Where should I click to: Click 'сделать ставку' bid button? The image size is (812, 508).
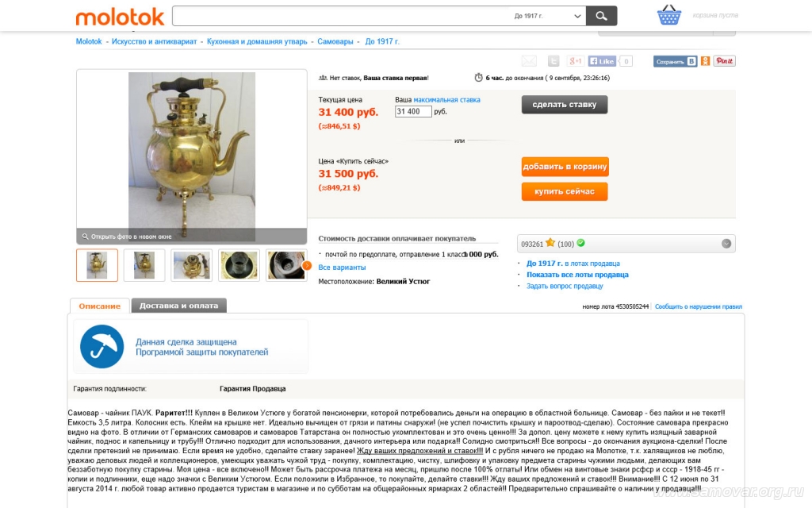tap(565, 104)
